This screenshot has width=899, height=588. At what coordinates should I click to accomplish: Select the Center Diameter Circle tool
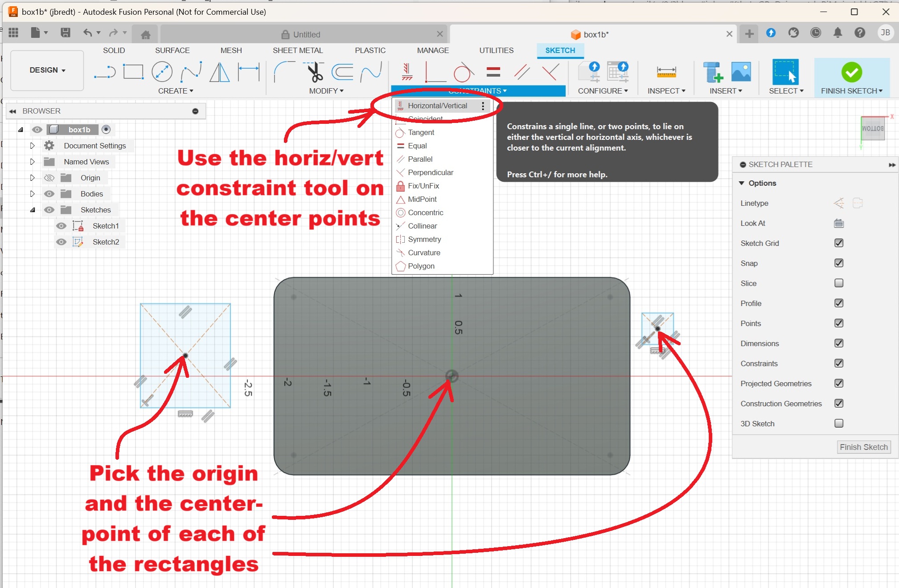click(x=162, y=72)
